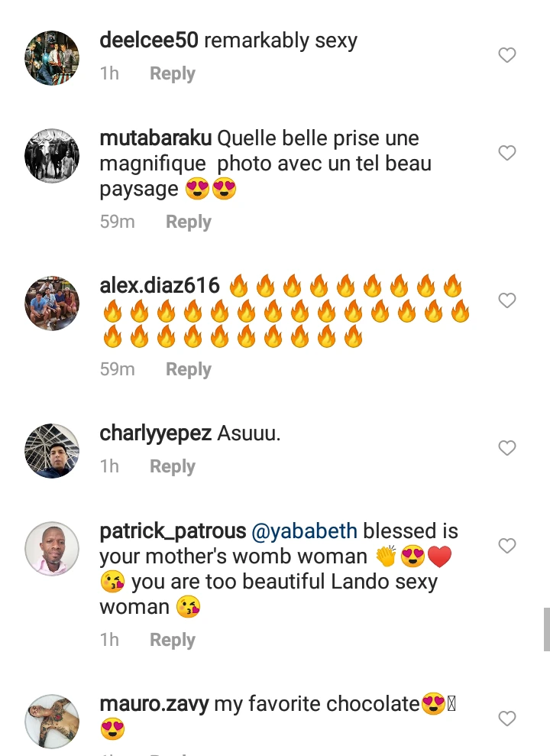Like mauro.zavy's chocolate comment

[x=507, y=719]
